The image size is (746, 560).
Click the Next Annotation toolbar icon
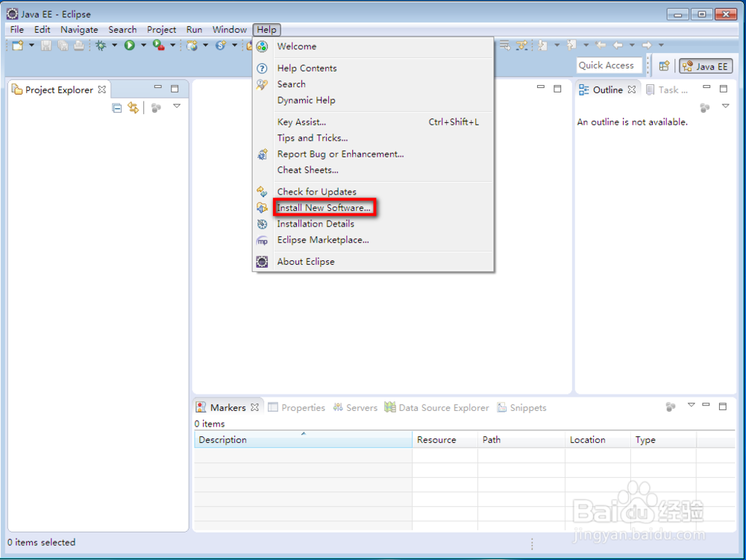pos(543,45)
